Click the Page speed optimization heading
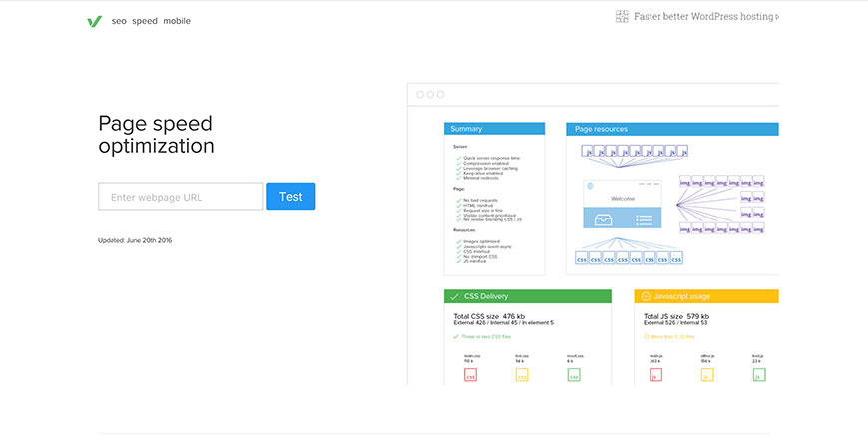Image resolution: width=868 pixels, height=436 pixels. click(156, 135)
